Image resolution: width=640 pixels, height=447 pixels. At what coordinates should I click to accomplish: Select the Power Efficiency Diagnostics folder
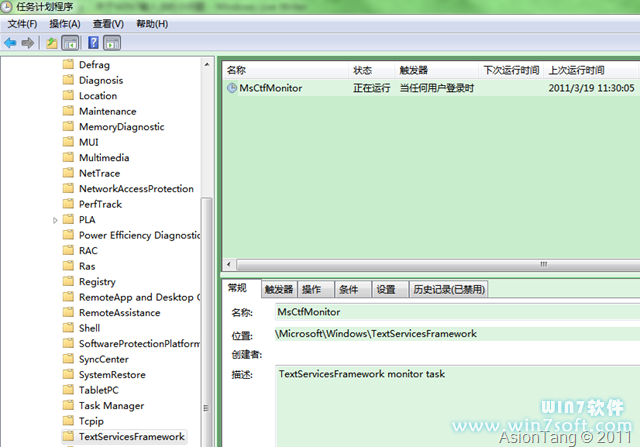(139, 235)
